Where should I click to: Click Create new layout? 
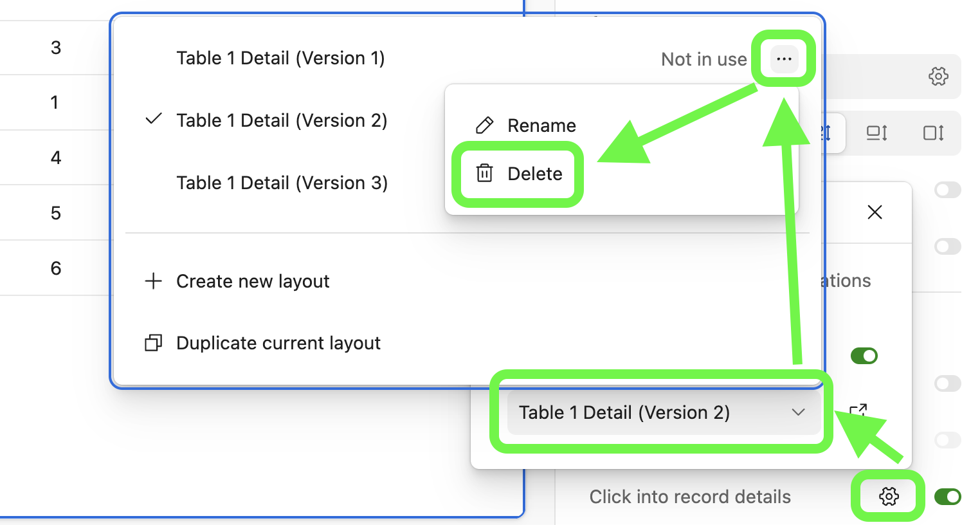(253, 281)
